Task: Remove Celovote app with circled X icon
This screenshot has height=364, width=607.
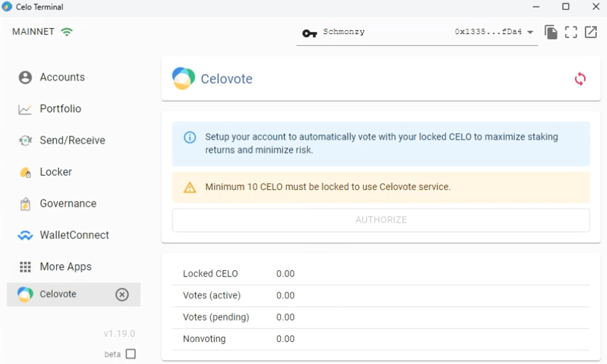Action: pyautogui.click(x=122, y=295)
